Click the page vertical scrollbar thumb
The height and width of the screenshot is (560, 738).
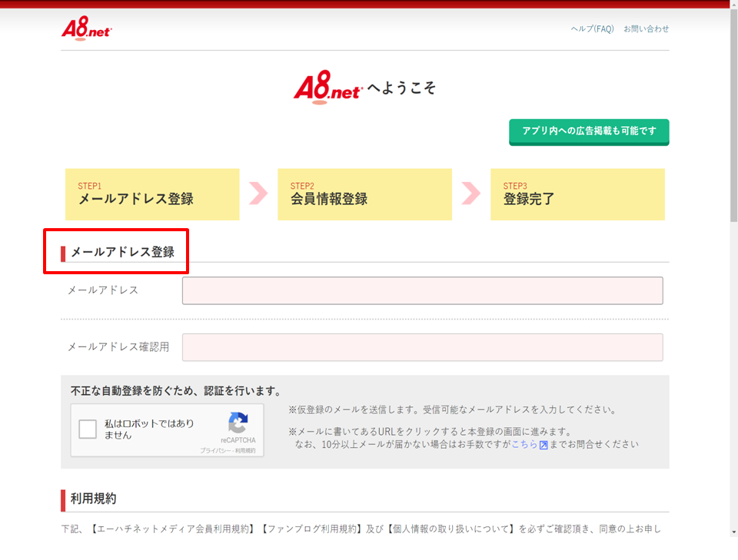[x=733, y=115]
